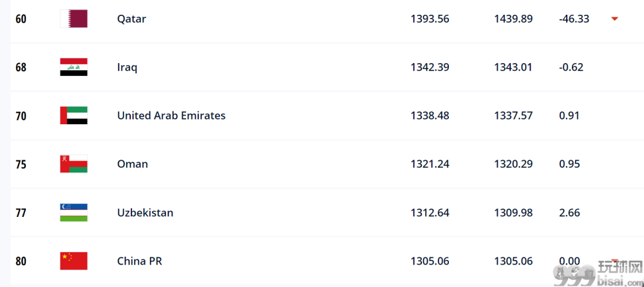Image resolution: width=644 pixels, height=287 pixels.
Task: Click the red down arrow beside Qatar
Action: pos(614,19)
